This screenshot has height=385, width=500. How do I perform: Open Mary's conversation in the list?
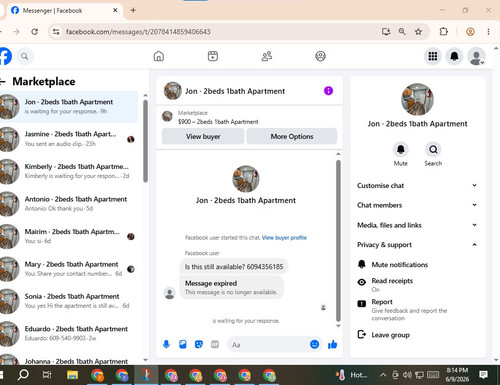tap(69, 269)
